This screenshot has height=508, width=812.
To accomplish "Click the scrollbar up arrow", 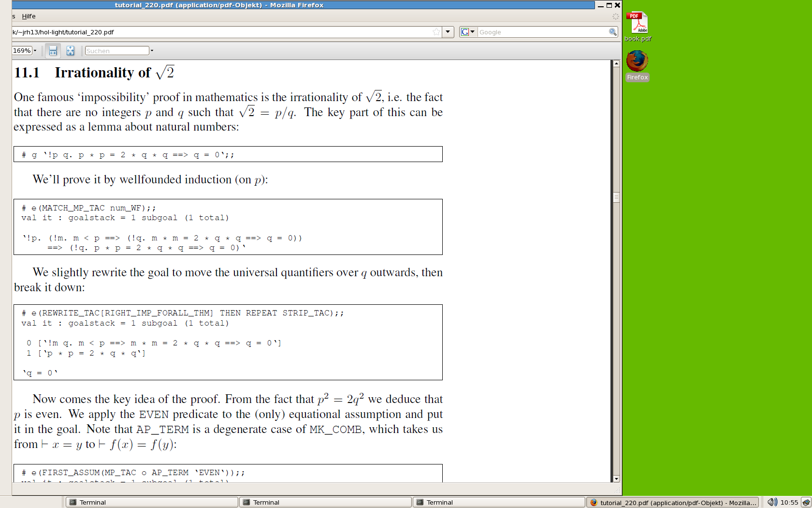I will pyautogui.click(x=616, y=64).
